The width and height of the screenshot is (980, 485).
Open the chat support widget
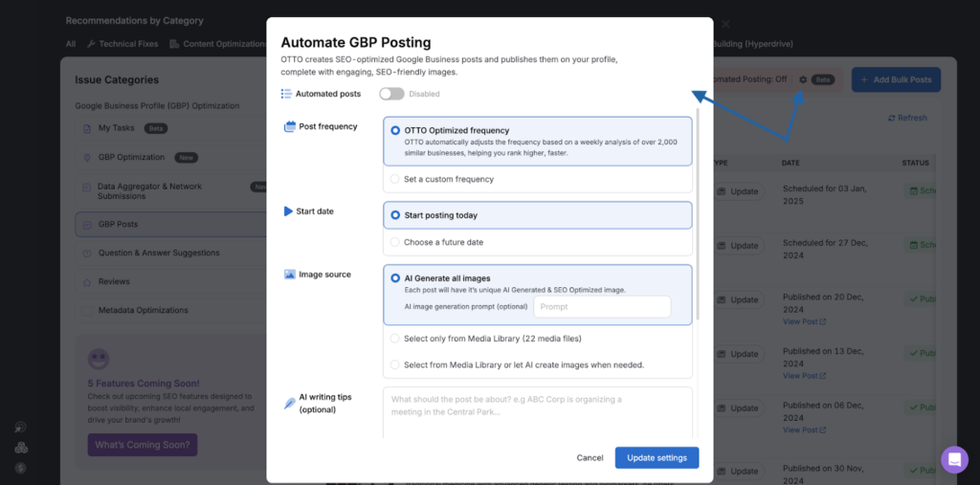click(x=954, y=459)
